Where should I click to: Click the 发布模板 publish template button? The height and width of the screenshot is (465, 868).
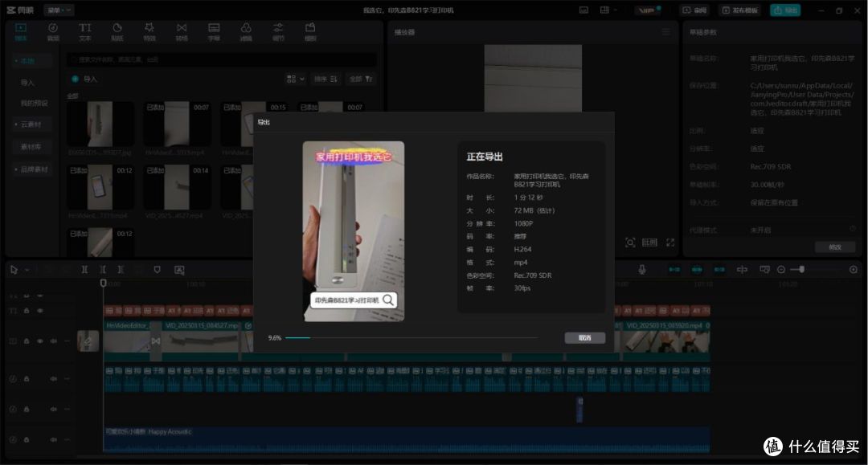pyautogui.click(x=739, y=10)
